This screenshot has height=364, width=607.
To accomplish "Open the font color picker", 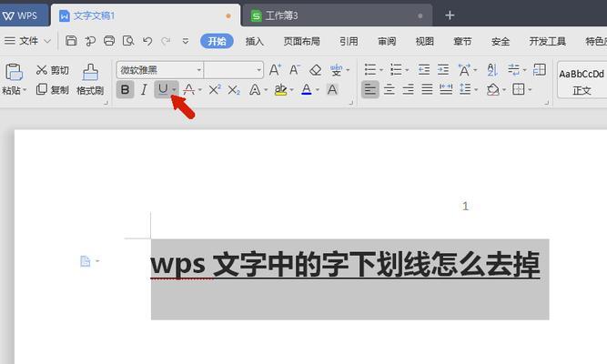I will 318,90.
